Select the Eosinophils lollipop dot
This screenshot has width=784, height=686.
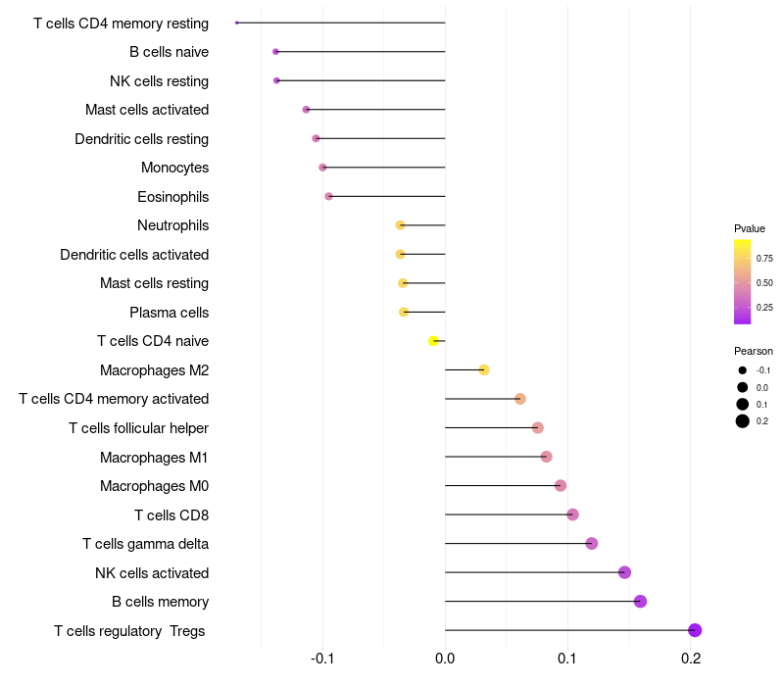(328, 197)
